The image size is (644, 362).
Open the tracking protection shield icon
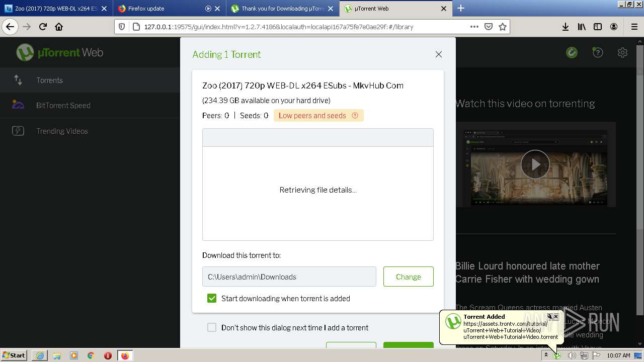[x=121, y=27]
